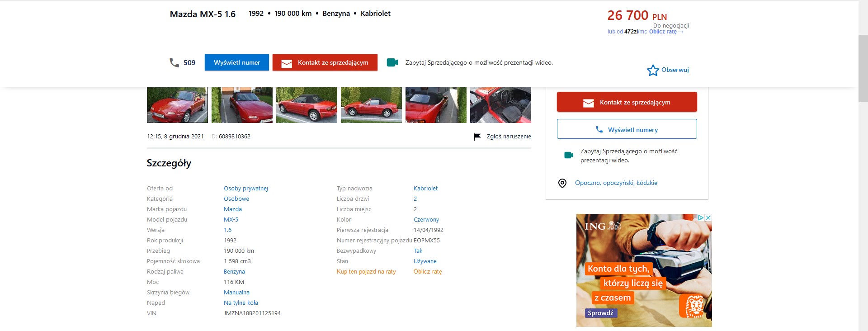This screenshot has height=331, width=868.
Task: Click Benzyna fuel type link in details
Action: [x=234, y=271]
